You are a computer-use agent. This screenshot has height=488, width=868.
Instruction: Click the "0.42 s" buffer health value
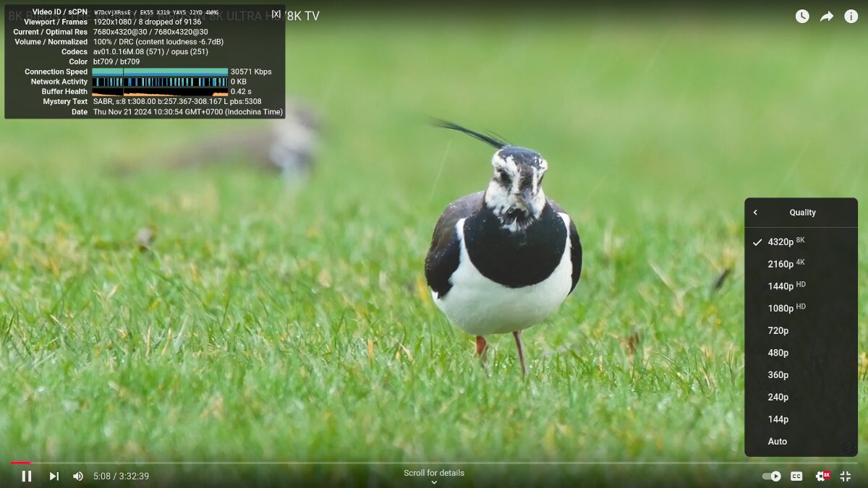coord(241,92)
